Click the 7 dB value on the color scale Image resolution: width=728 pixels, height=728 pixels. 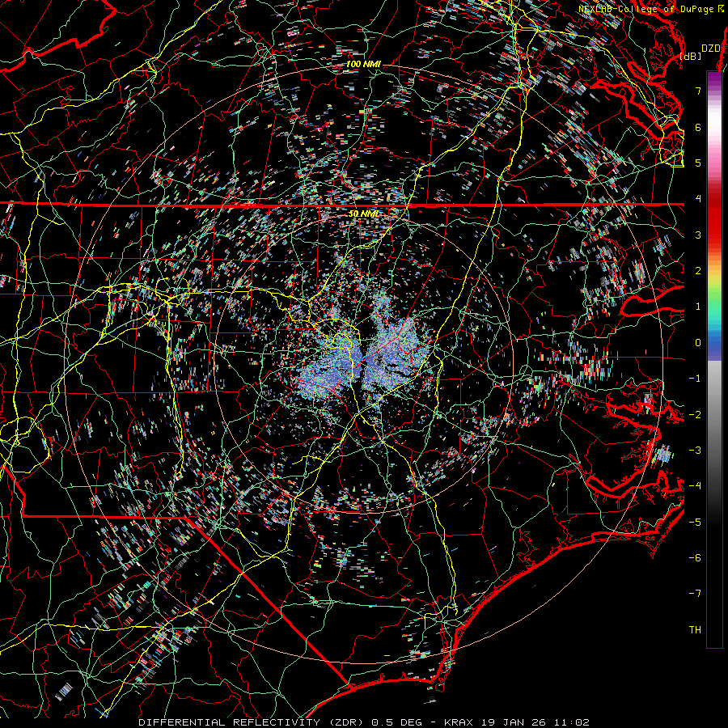[698, 91]
